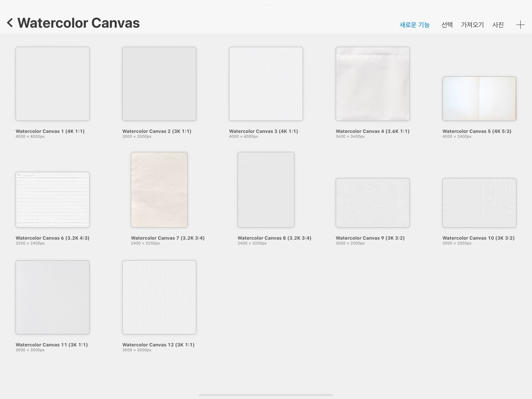Screen dimensions: 532x399
Task: Tap the plus icon to create canvas
Action: (x=520, y=25)
